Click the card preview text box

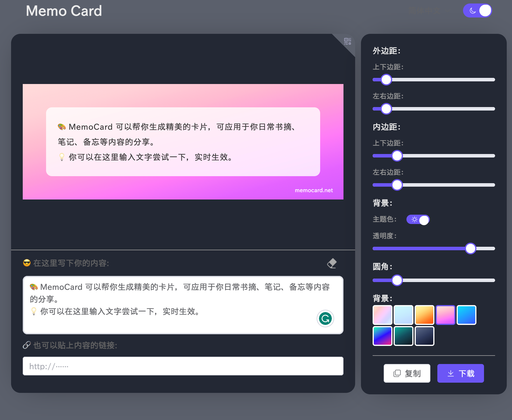pos(183,142)
